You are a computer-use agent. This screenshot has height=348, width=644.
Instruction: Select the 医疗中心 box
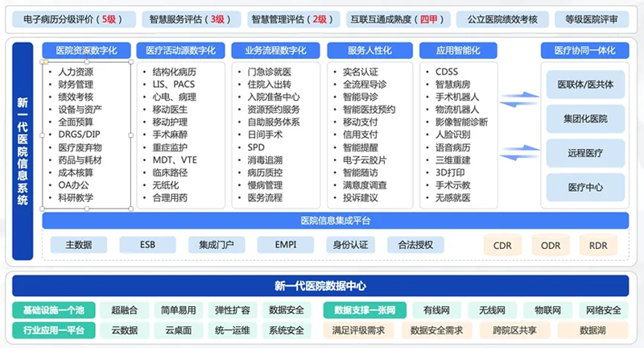click(585, 186)
